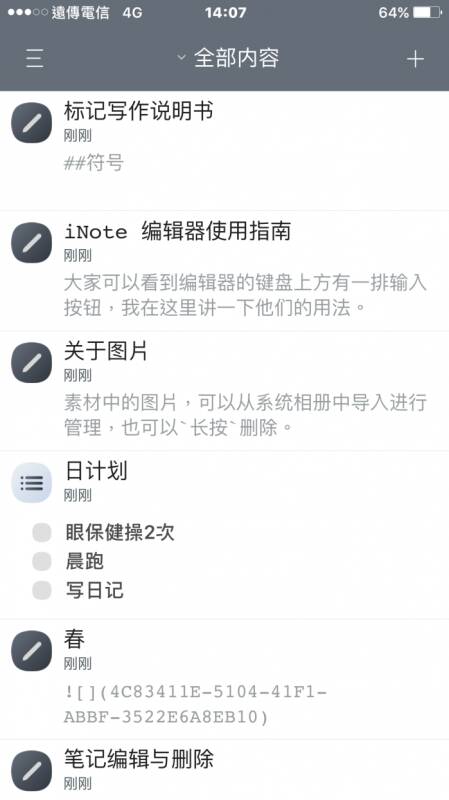Expand the 全部内容 dropdown chevron
The height and width of the screenshot is (800, 449).
(x=181, y=57)
